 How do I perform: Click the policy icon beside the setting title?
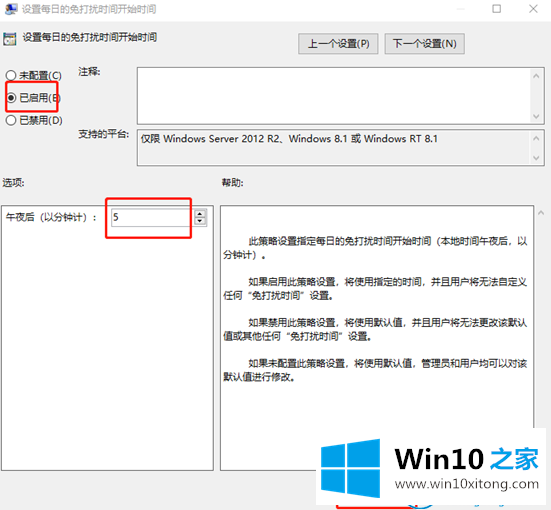tap(10, 39)
